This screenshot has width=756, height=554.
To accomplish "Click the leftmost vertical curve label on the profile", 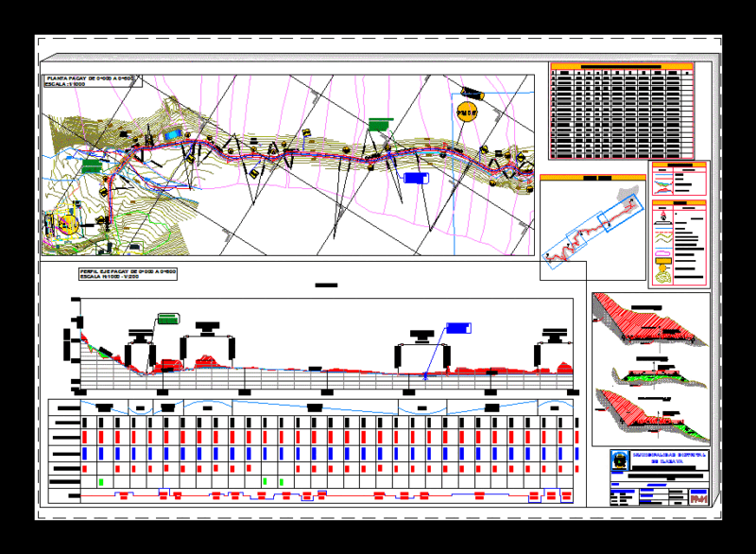I will (140, 336).
